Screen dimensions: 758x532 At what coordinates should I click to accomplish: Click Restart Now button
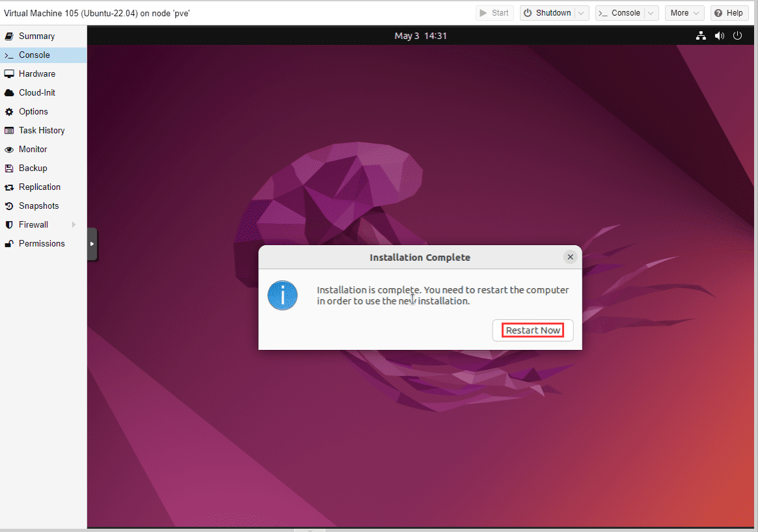[x=533, y=330]
